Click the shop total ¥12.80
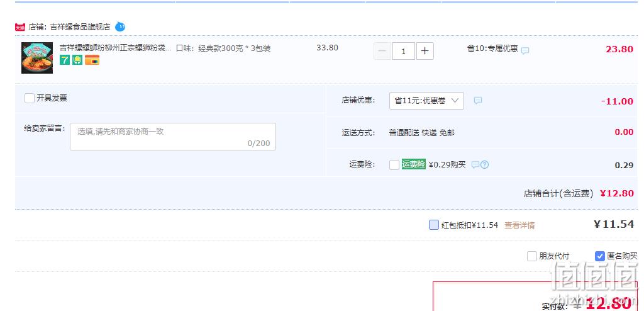This screenshot has height=311, width=644. tap(617, 193)
